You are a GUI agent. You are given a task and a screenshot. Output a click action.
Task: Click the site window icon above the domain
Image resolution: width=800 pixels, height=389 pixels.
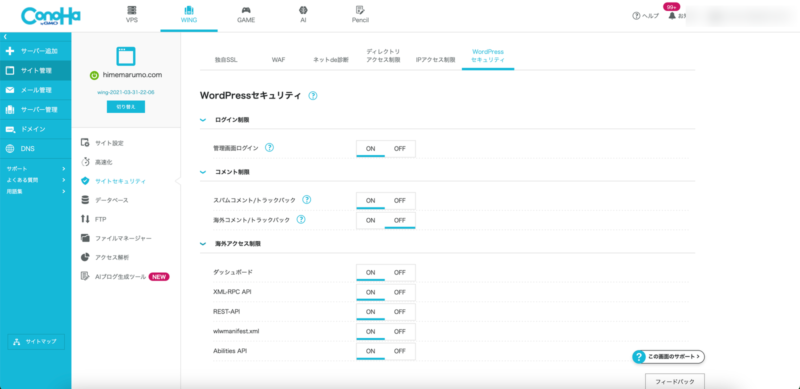[126, 56]
